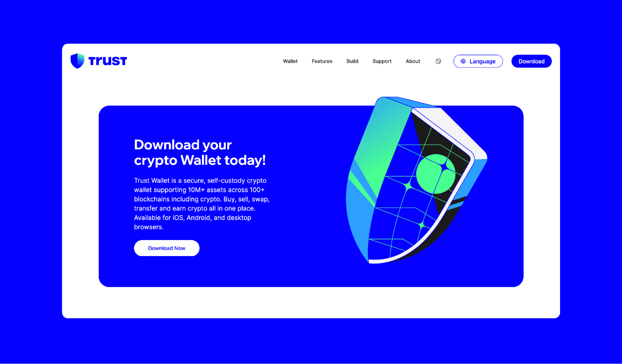This screenshot has width=622, height=364.
Task: Click the Download Now button
Action: coord(166,248)
